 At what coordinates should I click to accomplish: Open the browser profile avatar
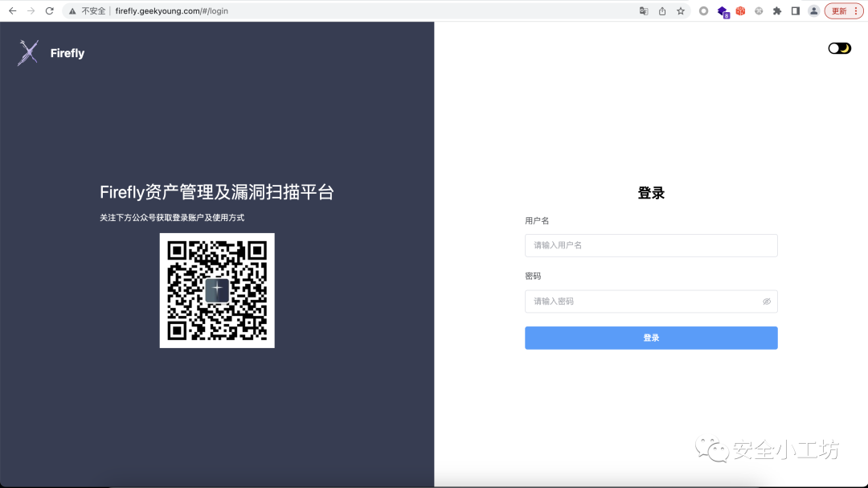813,11
